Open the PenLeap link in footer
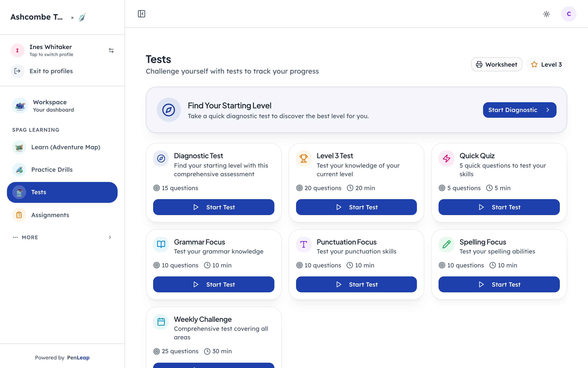 click(x=78, y=358)
